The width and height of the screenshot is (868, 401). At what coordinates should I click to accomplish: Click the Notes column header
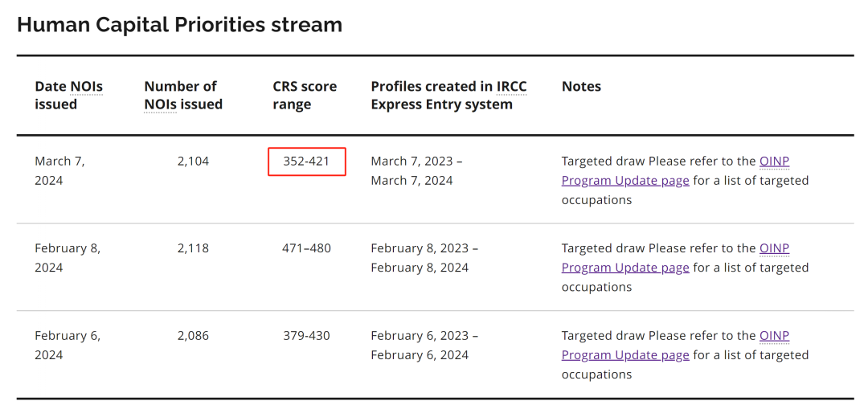coord(581,86)
